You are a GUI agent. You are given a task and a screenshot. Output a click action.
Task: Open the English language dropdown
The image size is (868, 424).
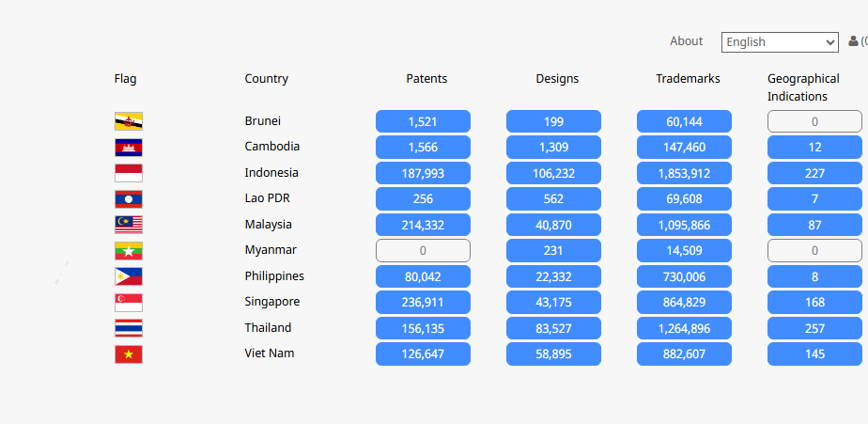coord(780,42)
